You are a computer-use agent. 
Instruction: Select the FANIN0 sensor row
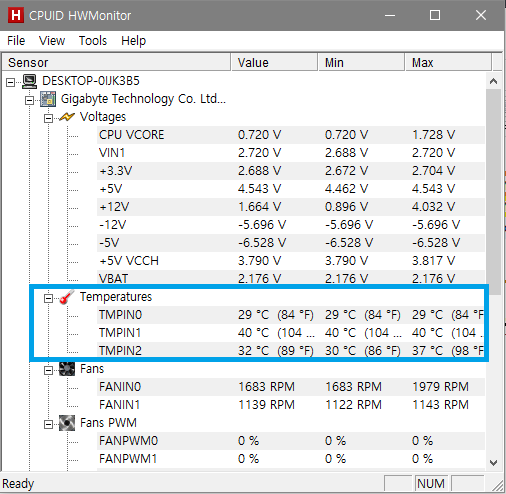(291, 387)
